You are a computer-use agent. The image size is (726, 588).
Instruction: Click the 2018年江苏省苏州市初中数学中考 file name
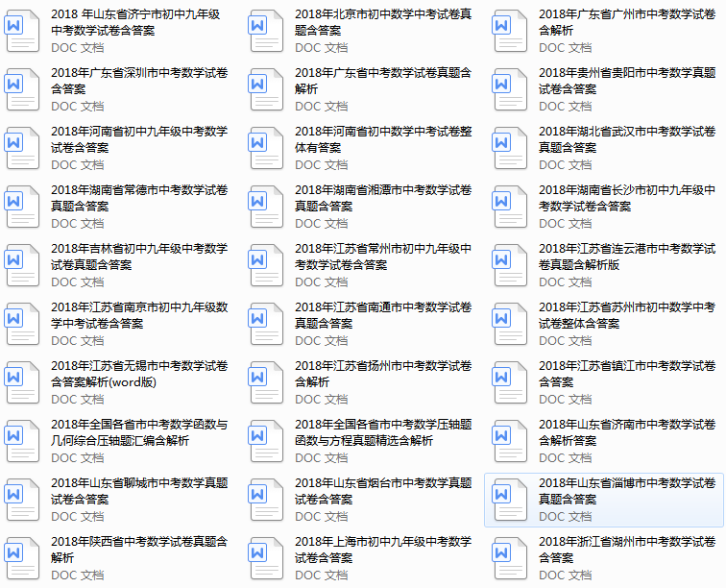pyautogui.click(x=626, y=315)
